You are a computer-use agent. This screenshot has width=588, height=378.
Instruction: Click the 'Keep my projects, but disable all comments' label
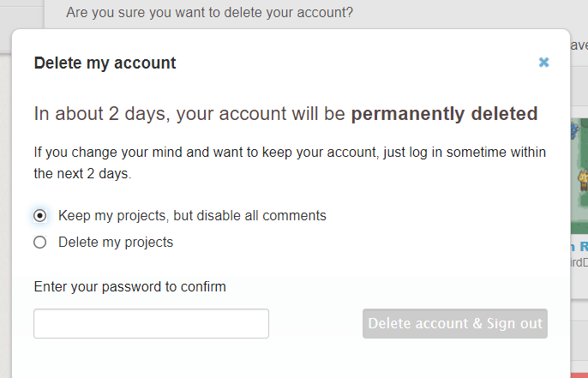(192, 215)
